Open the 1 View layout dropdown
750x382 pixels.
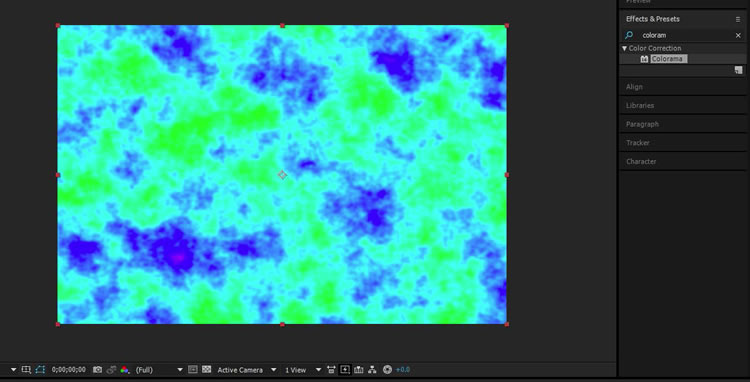pos(303,370)
